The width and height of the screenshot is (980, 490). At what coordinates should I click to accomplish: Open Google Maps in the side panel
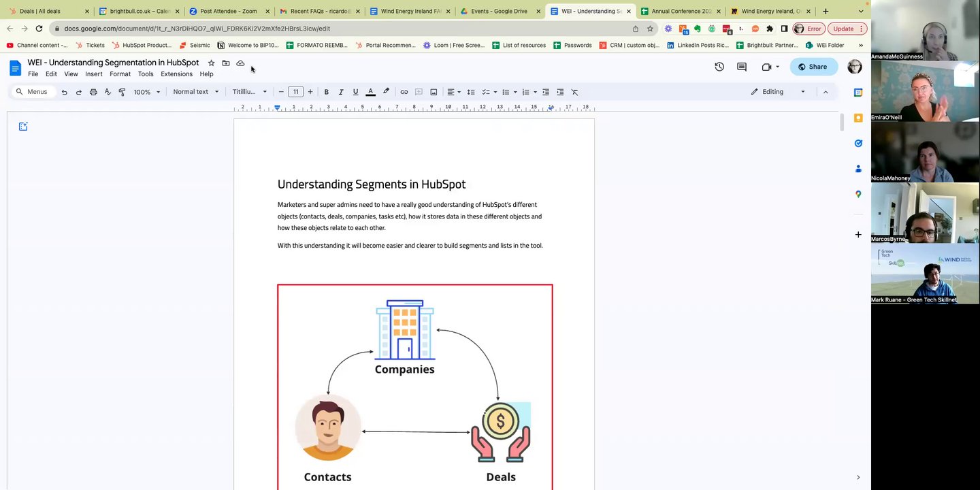[858, 194]
